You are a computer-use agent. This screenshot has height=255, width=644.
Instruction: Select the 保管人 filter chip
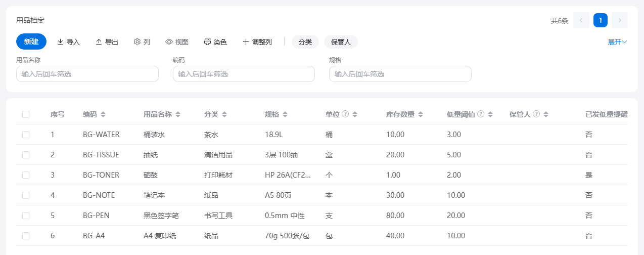coord(341,42)
